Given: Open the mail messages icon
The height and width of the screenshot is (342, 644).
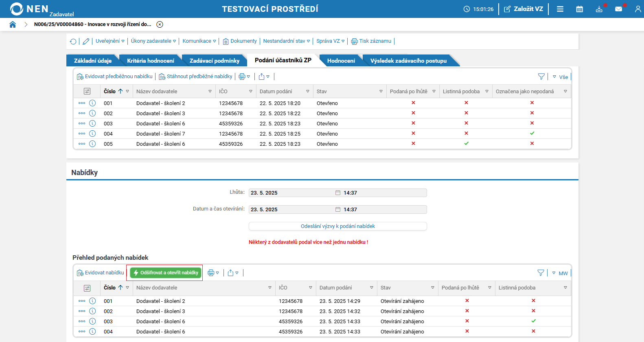Looking at the screenshot, I should (x=618, y=9).
